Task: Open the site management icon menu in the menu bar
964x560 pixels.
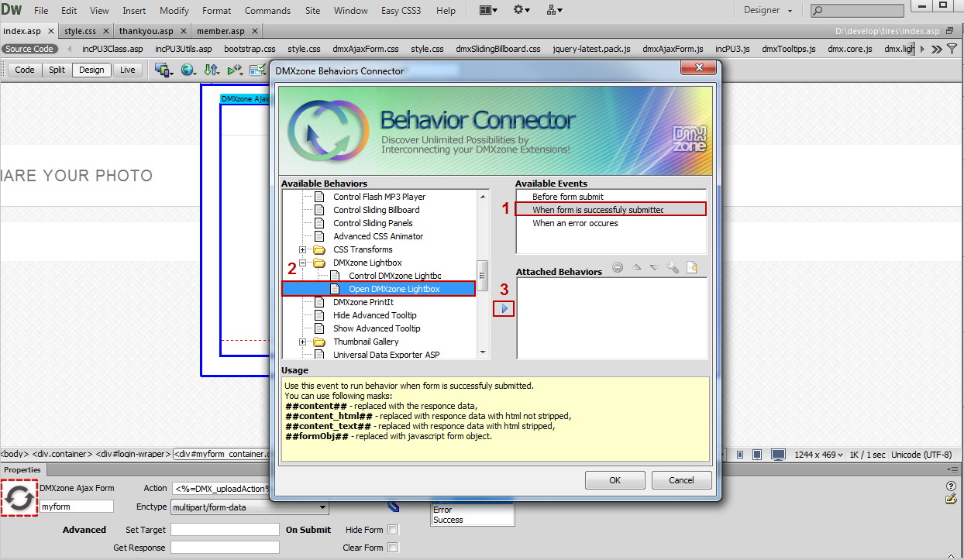Action: (555, 10)
